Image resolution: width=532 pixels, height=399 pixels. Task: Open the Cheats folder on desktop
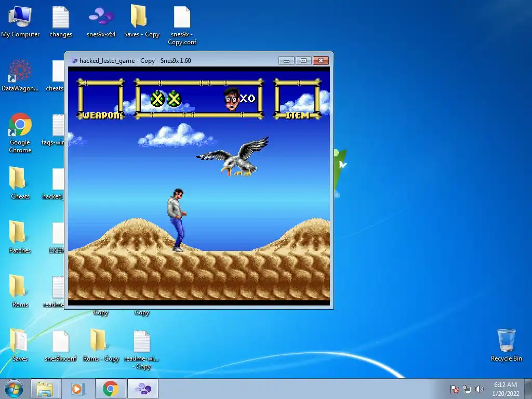tap(20, 183)
